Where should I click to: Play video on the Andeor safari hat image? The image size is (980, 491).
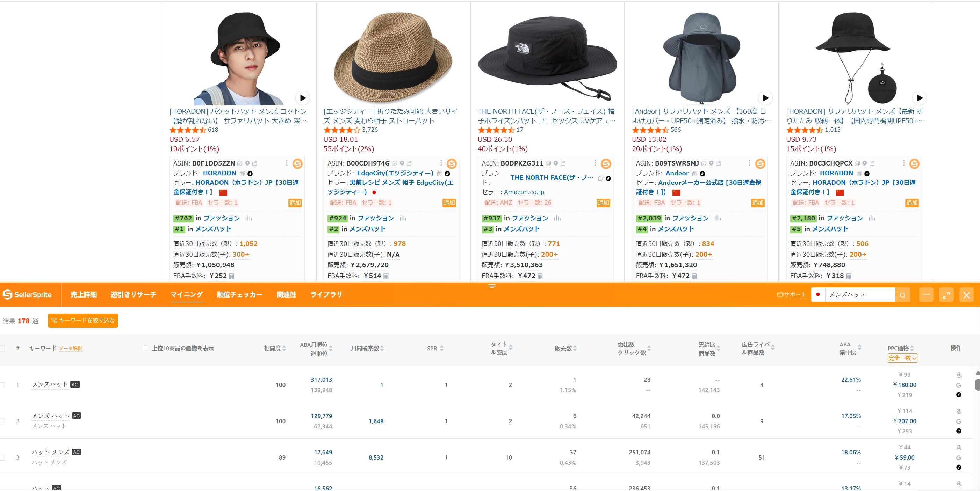coord(765,98)
